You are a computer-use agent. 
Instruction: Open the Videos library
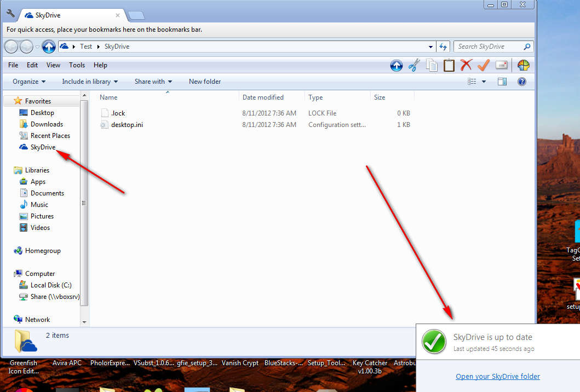40,227
